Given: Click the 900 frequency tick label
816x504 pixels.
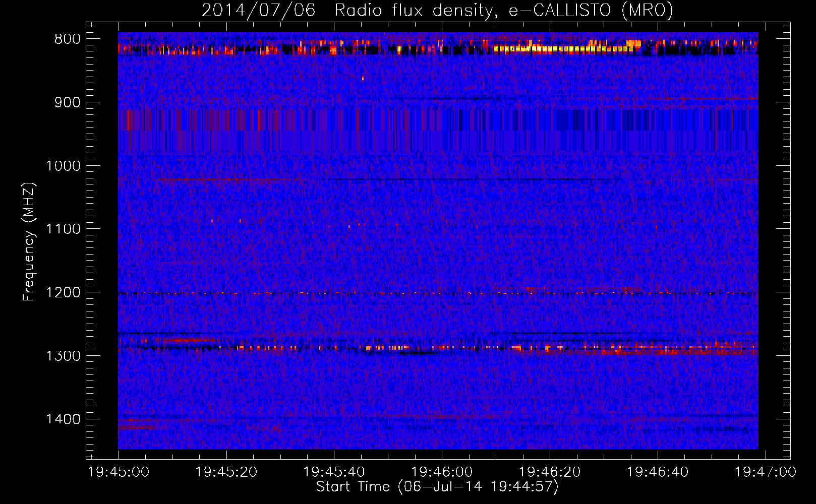Looking at the screenshot, I should tap(67, 103).
